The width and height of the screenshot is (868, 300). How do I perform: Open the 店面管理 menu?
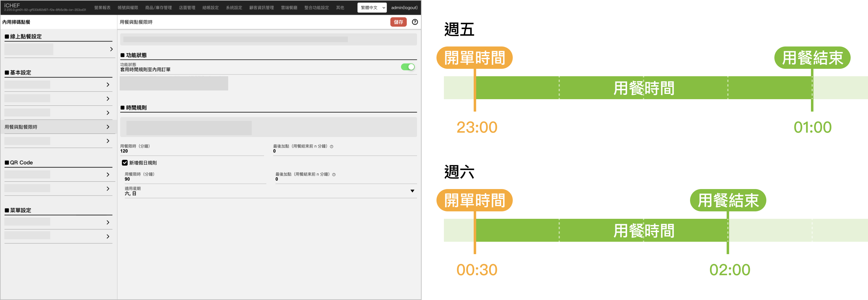[187, 7]
